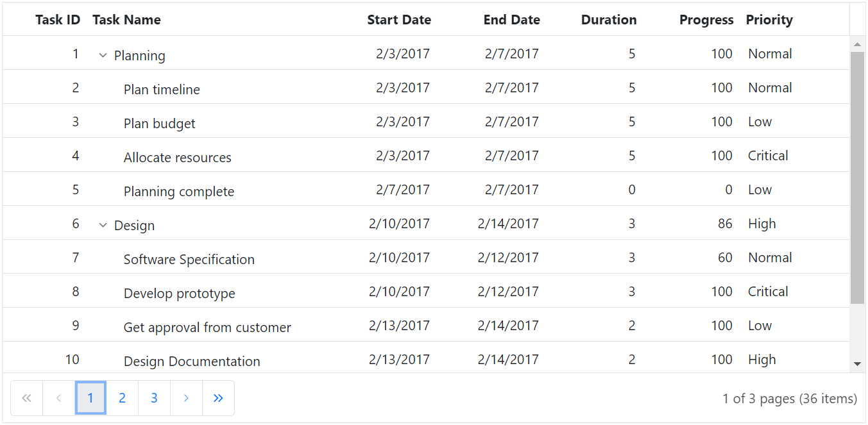Sort by the Task ID column header
Screen dimensions: 868x425
(57, 19)
